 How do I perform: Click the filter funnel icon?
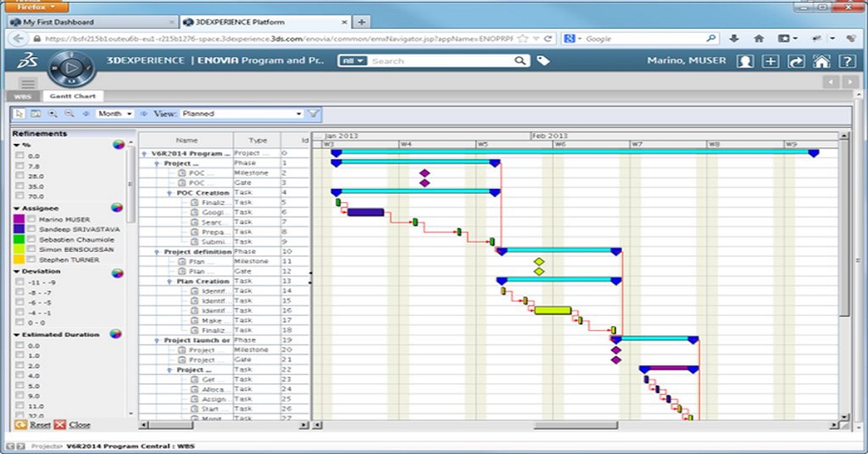[313, 114]
